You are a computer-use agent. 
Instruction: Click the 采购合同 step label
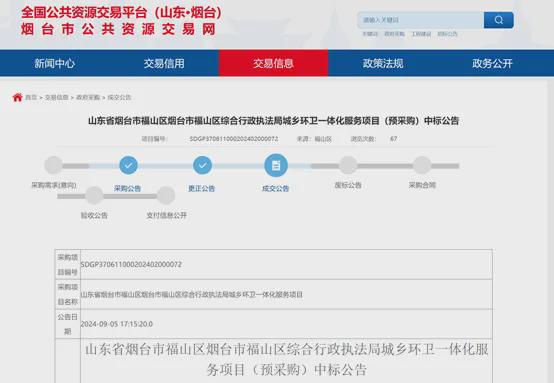pyautogui.click(x=422, y=185)
